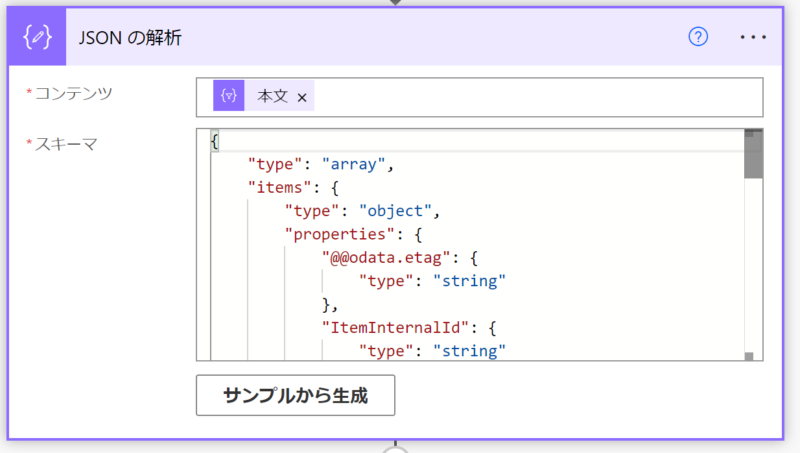The image size is (800, 453).
Task: Open help via the question mark icon
Action: point(698,37)
